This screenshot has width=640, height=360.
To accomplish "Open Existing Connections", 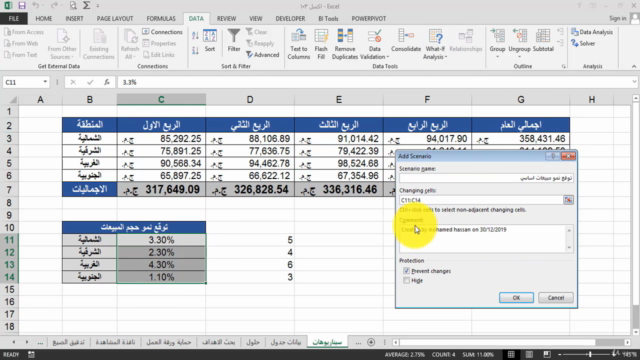I will [99, 44].
